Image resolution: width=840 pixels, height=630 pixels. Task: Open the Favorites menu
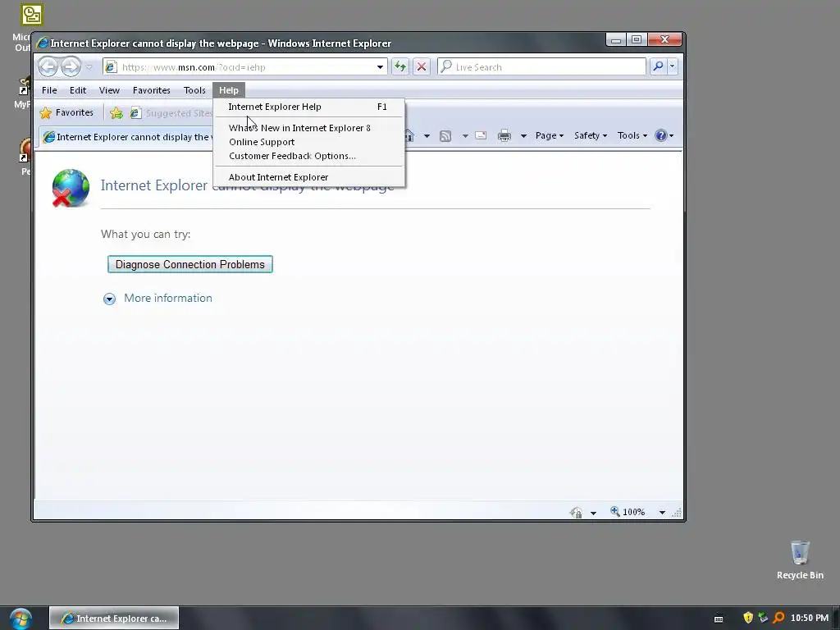coord(152,90)
